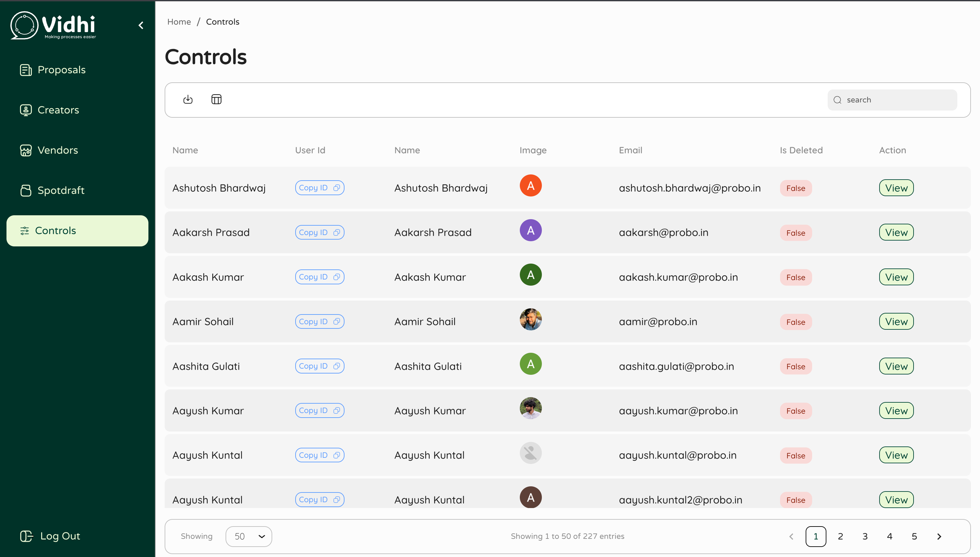This screenshot has width=980, height=557.
Task: Go to next page with the right chevron
Action: click(x=939, y=536)
